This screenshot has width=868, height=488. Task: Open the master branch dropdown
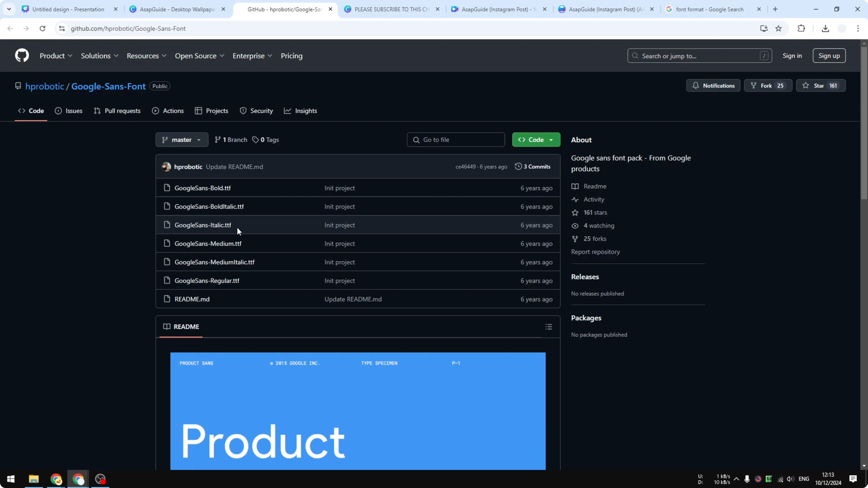[181, 139]
